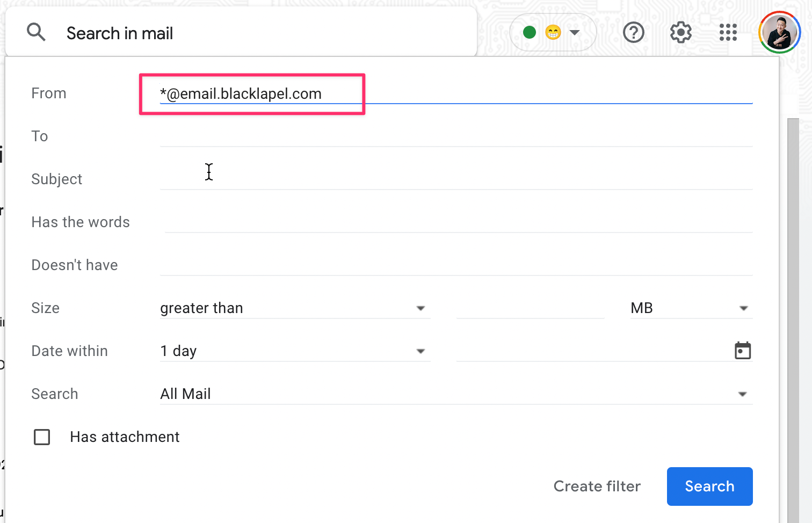Open the Help question mark icon
The width and height of the screenshot is (812, 523).
634,33
